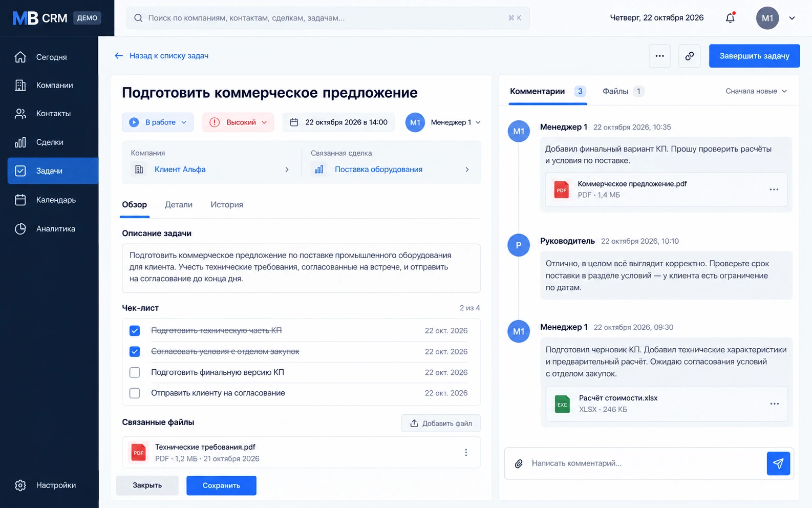Focus the Написать комментарий field
This screenshot has width=812, height=508.
(x=645, y=463)
